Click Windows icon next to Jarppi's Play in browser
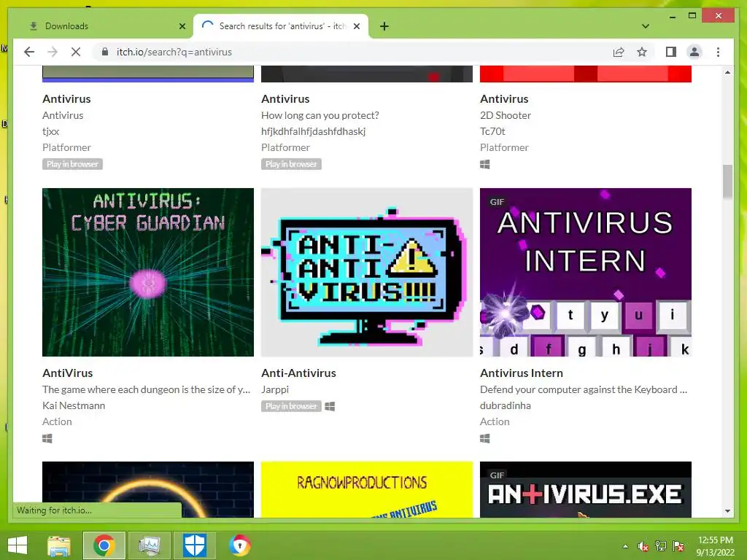The image size is (747, 560). coord(330,406)
